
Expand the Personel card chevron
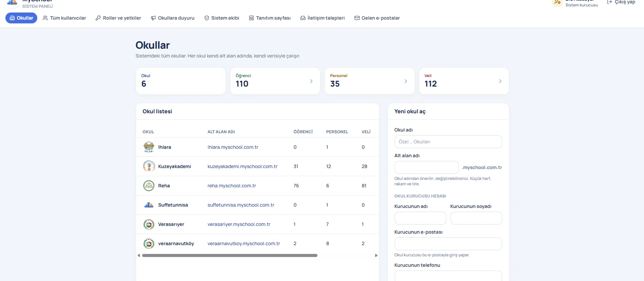[x=406, y=81]
